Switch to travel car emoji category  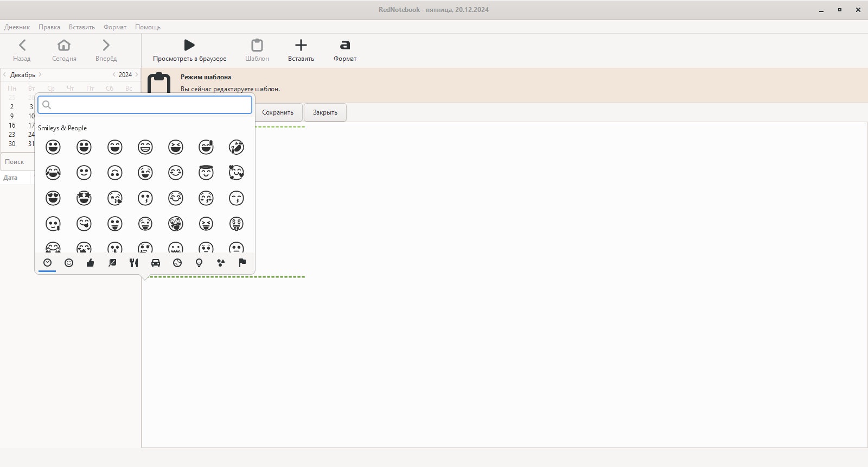(156, 263)
